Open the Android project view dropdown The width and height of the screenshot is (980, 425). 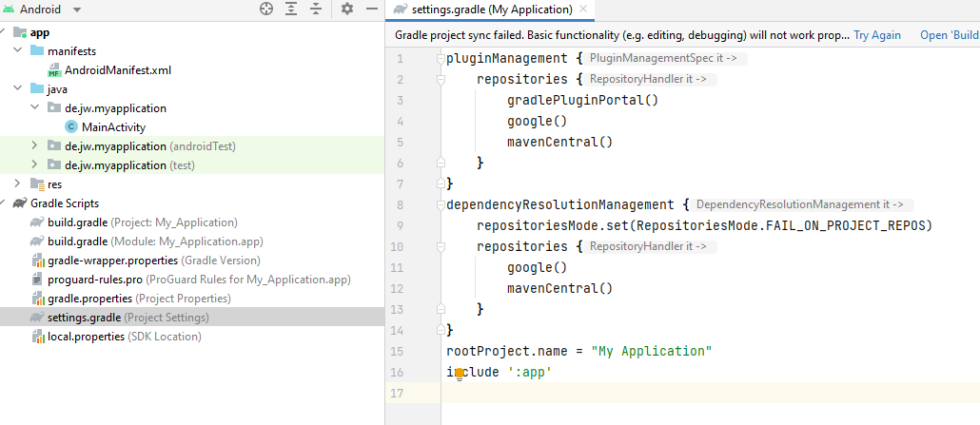pos(76,10)
